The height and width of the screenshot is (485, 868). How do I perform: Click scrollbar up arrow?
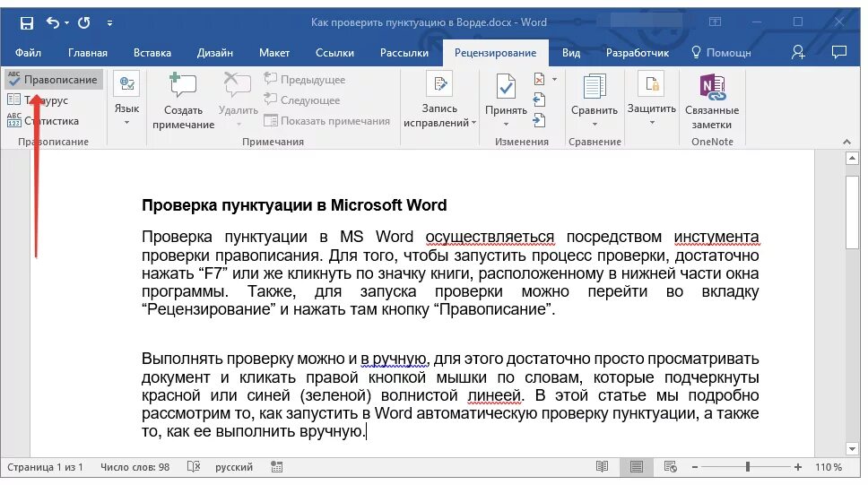pos(852,159)
